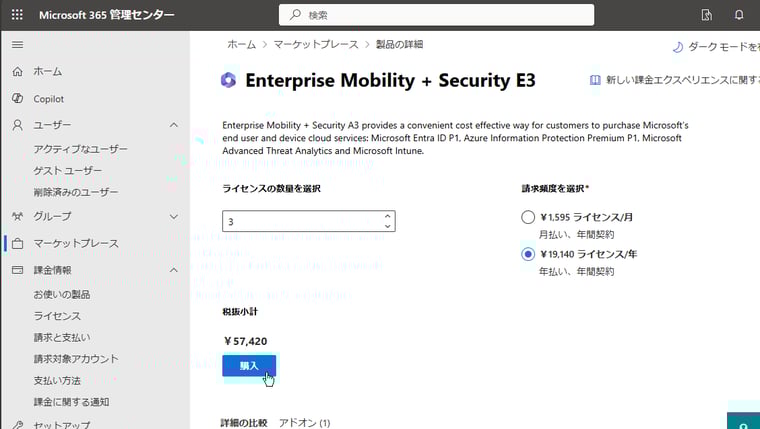The width and height of the screenshot is (760, 429).
Task: Click the search magnifier icon
Action: coord(295,15)
